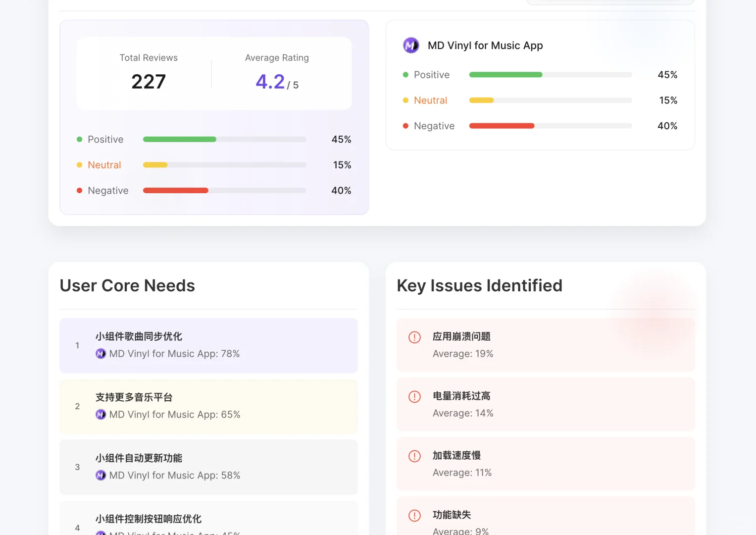Viewport: 756px width, 535px height.
Task: Click the "MD Vinyl for Music App: 65%" text
Action: coord(175,415)
